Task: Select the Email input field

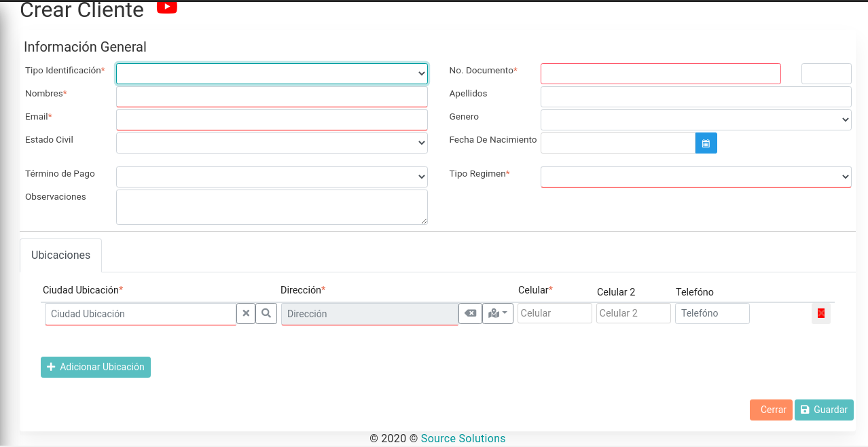Action: click(272, 120)
